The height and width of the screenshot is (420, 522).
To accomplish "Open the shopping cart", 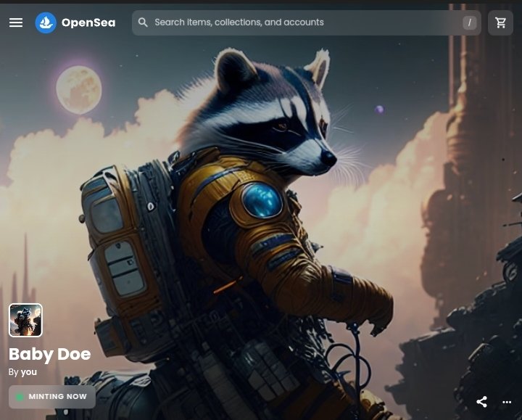I will [x=500, y=22].
